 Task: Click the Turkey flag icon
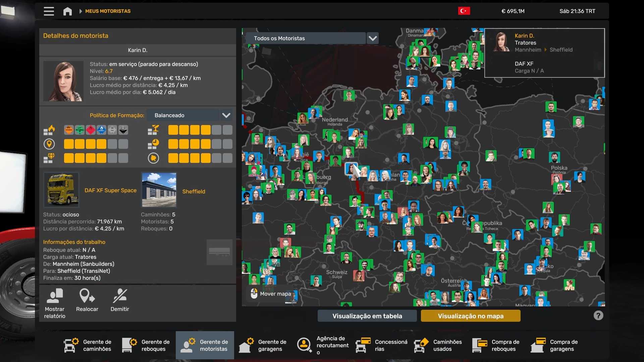tap(464, 11)
